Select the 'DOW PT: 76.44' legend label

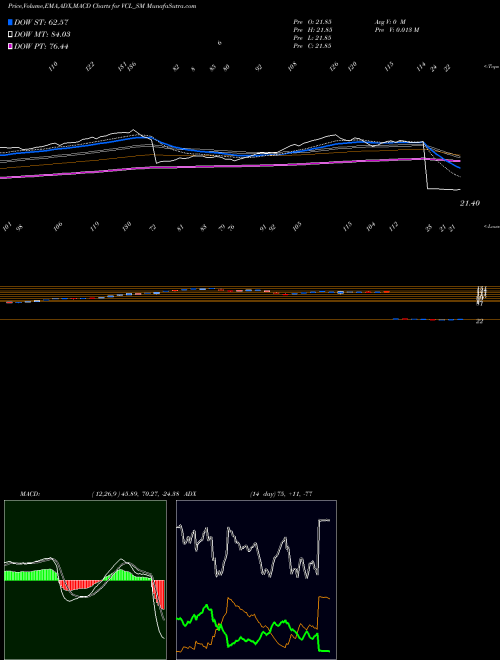click(x=41, y=46)
